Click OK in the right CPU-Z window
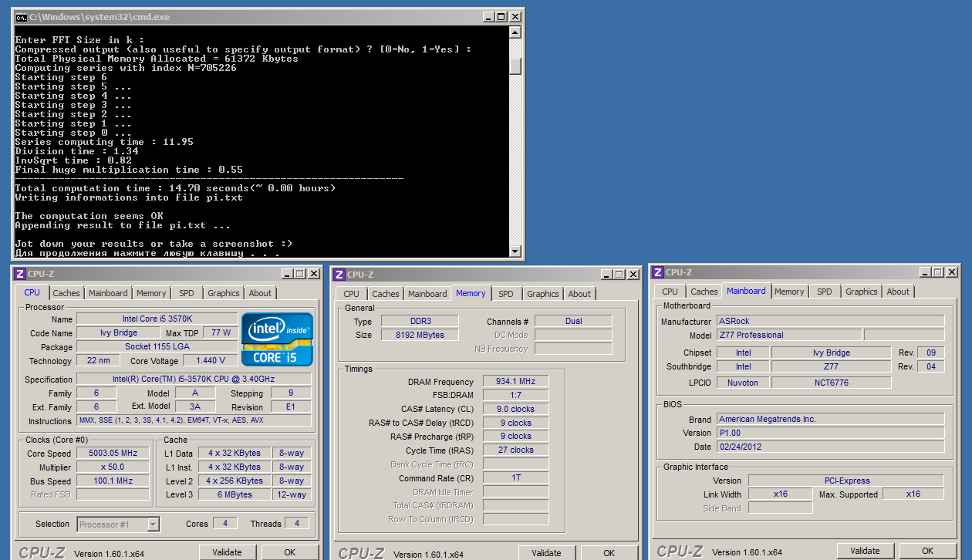The image size is (972, 560). (927, 551)
